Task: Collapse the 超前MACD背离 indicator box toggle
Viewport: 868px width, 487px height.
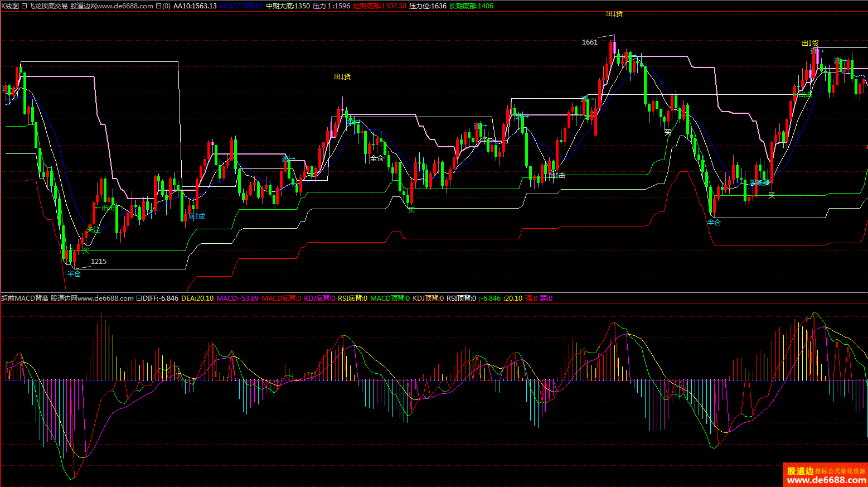Action: point(139,298)
